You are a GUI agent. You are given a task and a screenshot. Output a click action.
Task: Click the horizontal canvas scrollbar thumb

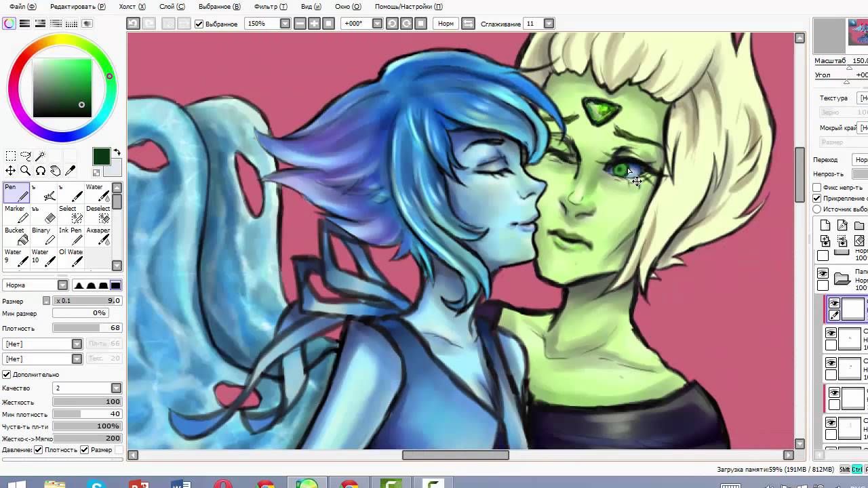(x=455, y=455)
